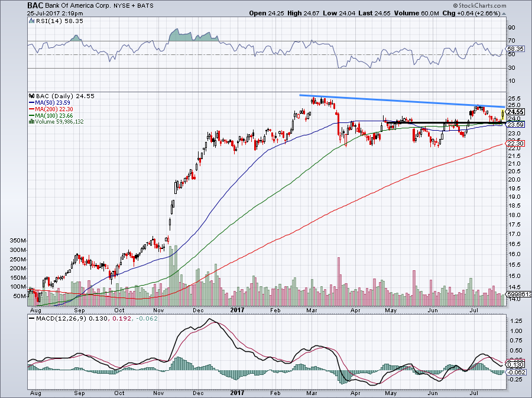
Task: Click the -0.062 histogram tag on right axis
Action: click(x=516, y=372)
